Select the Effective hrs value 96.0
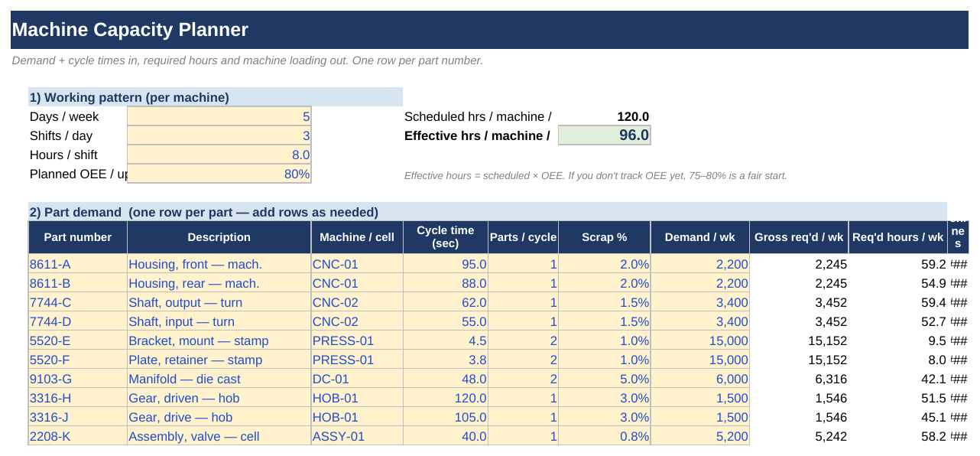 pos(604,135)
